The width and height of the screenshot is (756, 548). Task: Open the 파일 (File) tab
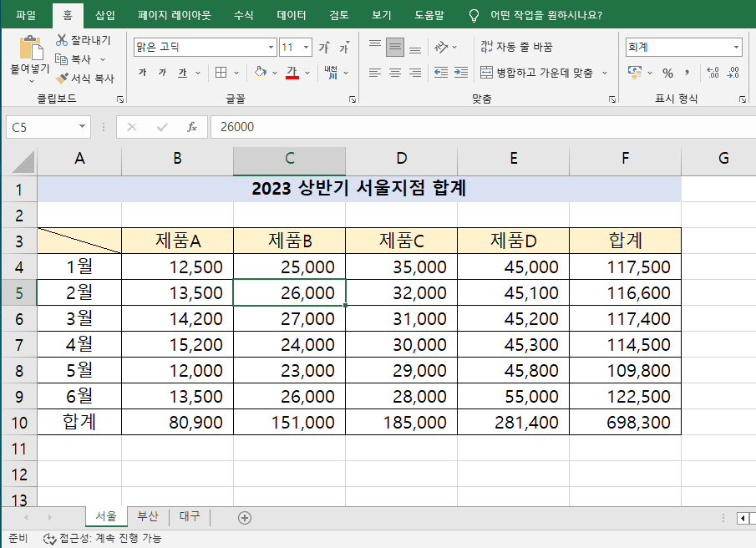26,15
